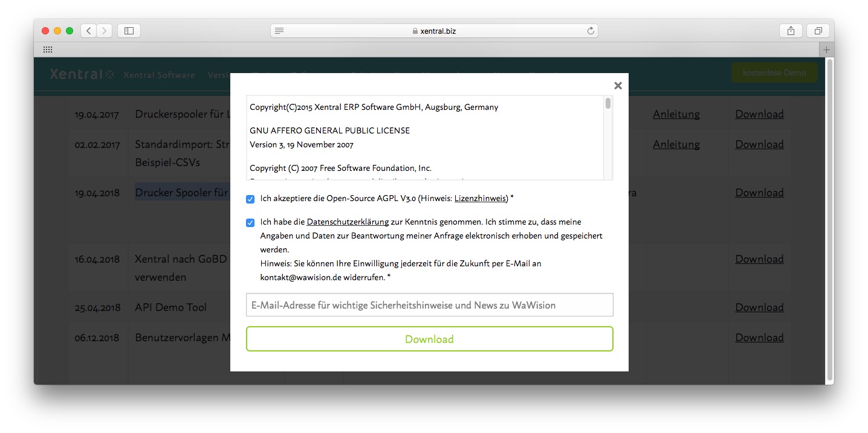The image size is (868, 433).
Task: Click the license text box scrollbar
Action: [x=607, y=104]
